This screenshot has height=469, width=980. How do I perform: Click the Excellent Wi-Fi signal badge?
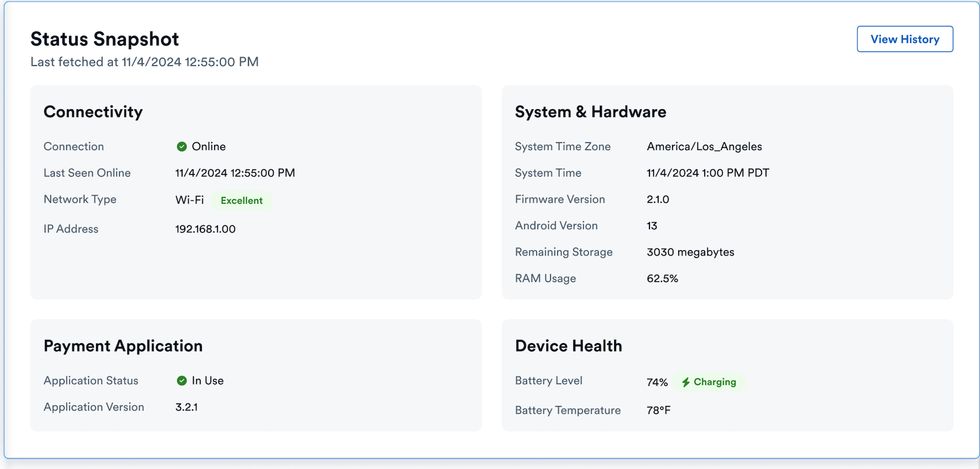tap(242, 200)
